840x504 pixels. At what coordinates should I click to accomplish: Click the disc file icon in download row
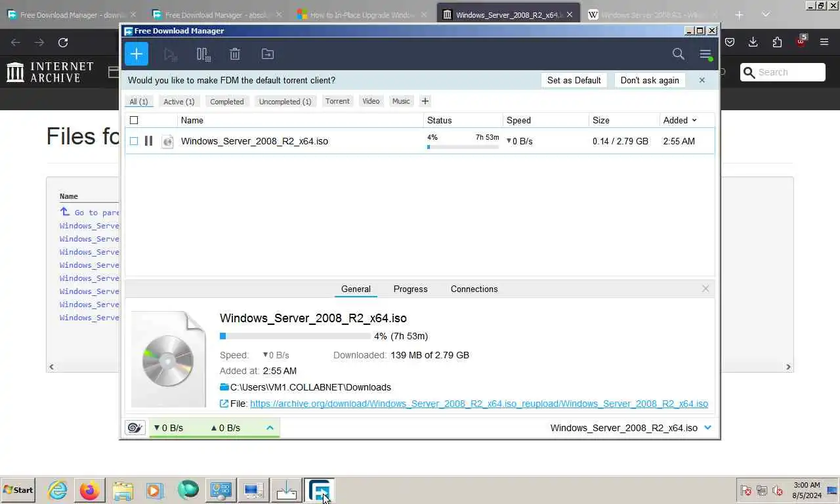click(167, 141)
